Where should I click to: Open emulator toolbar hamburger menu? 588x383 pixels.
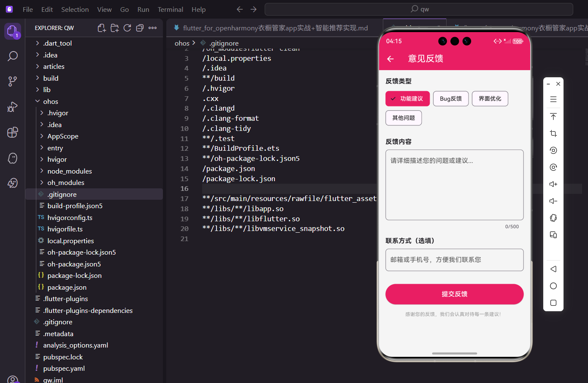coord(553,100)
